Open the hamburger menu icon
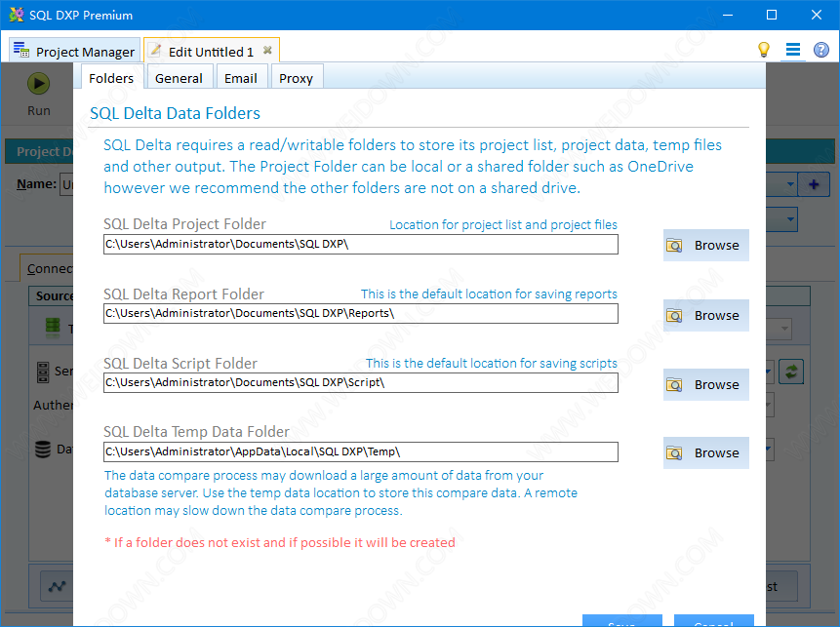Image resolution: width=840 pixels, height=627 pixels. coord(792,50)
